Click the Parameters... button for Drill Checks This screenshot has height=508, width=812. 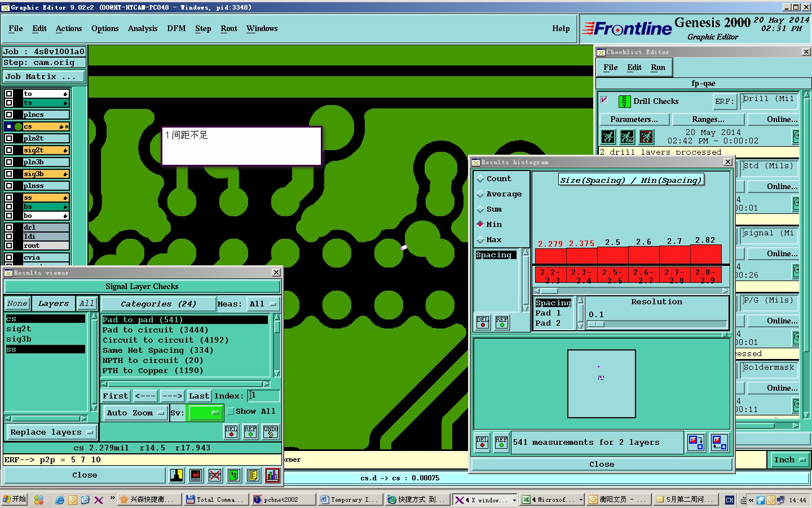pos(634,120)
